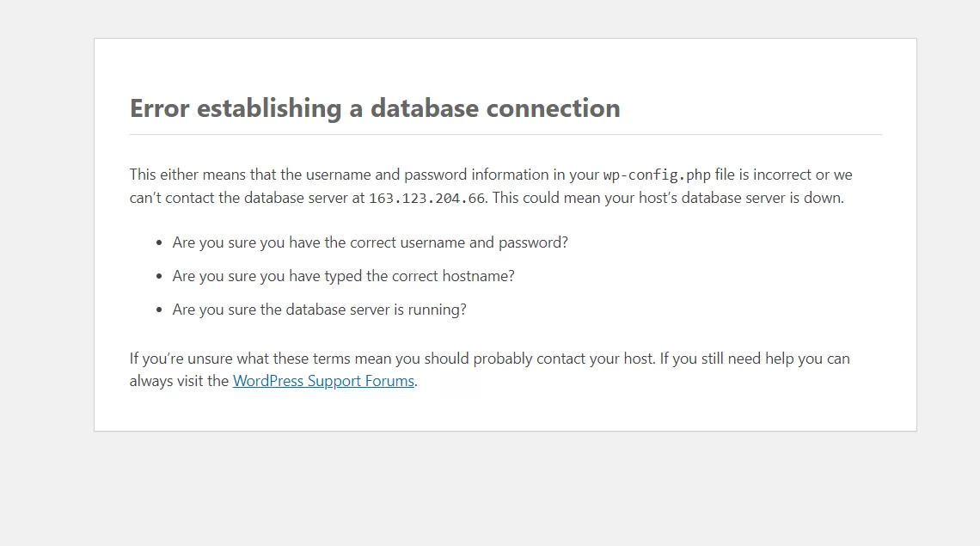Click the 'typed the correct hostname' question
Viewport: 980px width, 546px height.
coord(343,277)
